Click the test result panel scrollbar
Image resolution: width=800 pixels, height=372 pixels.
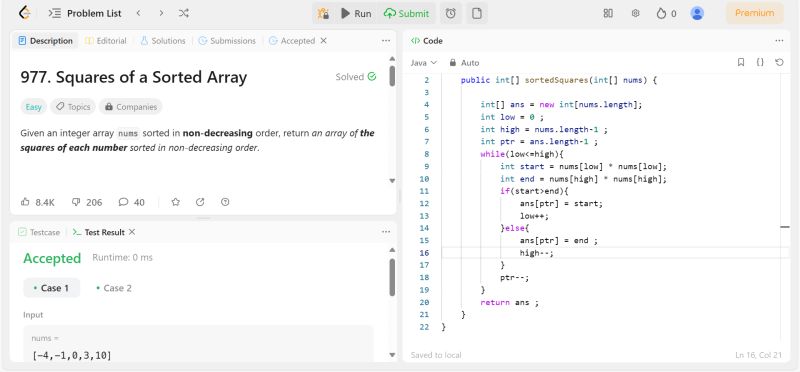point(392,277)
